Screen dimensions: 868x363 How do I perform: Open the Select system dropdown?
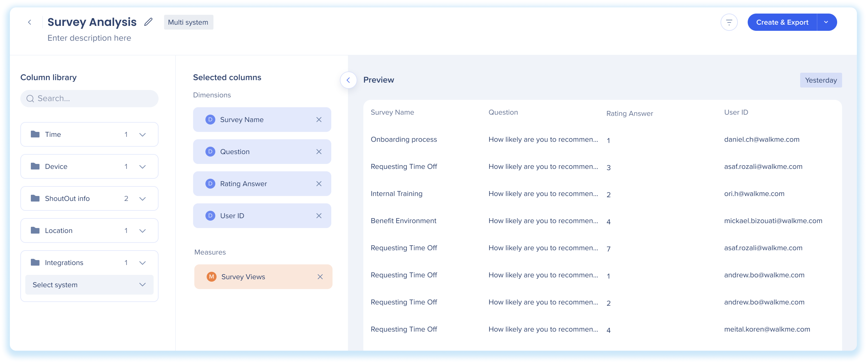pos(89,285)
